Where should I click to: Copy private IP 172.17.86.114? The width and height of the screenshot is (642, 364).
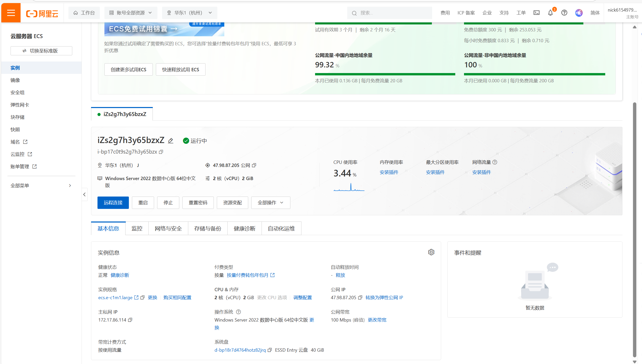(x=130, y=320)
